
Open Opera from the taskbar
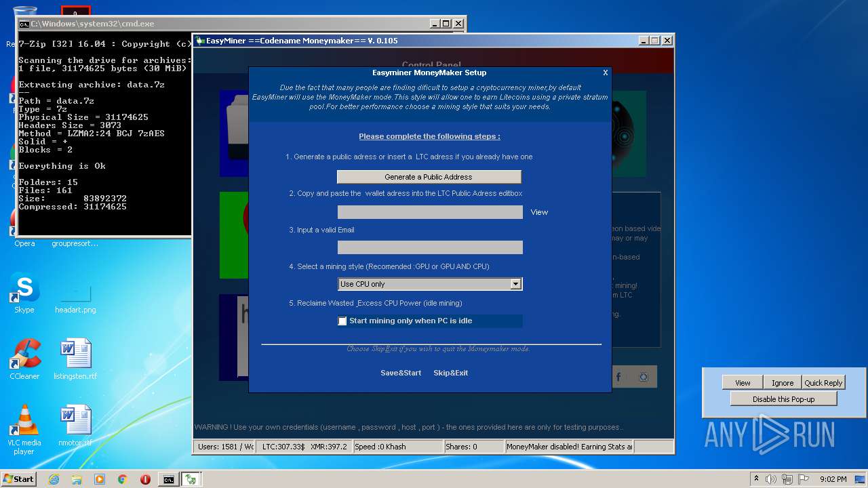tap(145, 479)
